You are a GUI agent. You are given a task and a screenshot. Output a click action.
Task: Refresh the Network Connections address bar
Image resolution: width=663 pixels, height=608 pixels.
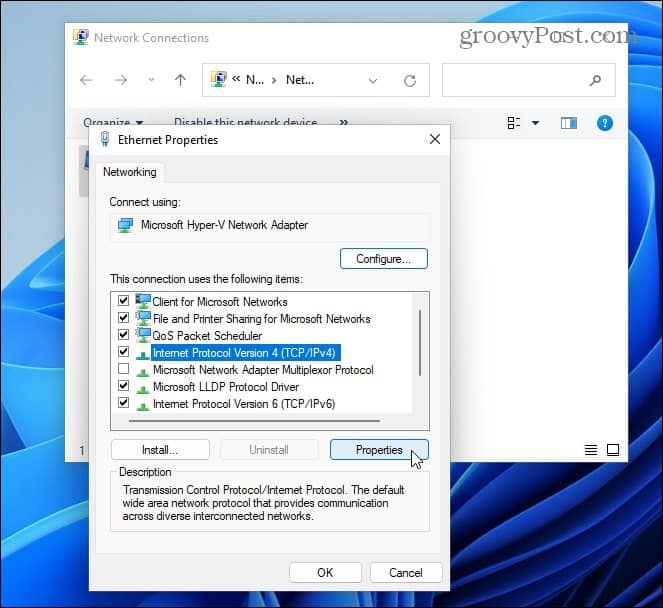coord(410,80)
